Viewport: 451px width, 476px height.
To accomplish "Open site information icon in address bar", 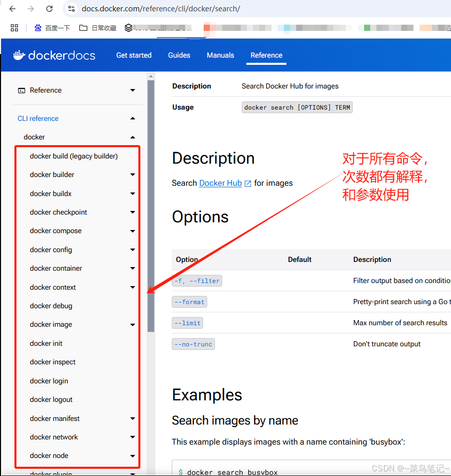I will pyautogui.click(x=71, y=9).
